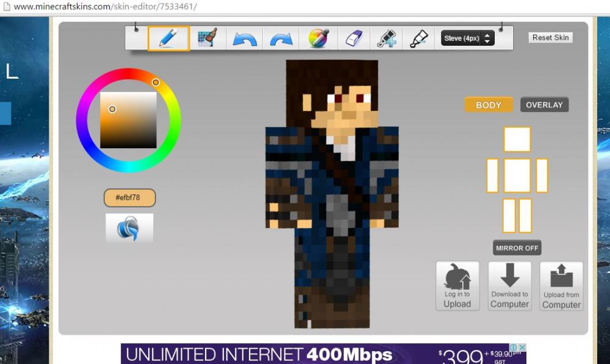This screenshot has width=610, height=364.
Task: Click the browser address bar URL
Action: click(x=106, y=7)
